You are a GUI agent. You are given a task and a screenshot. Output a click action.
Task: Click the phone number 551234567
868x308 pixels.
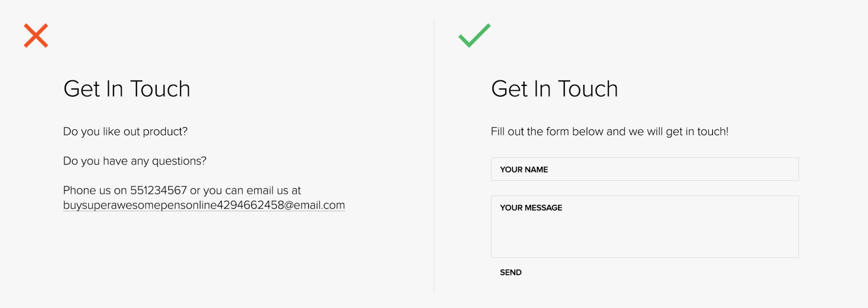[x=158, y=190]
